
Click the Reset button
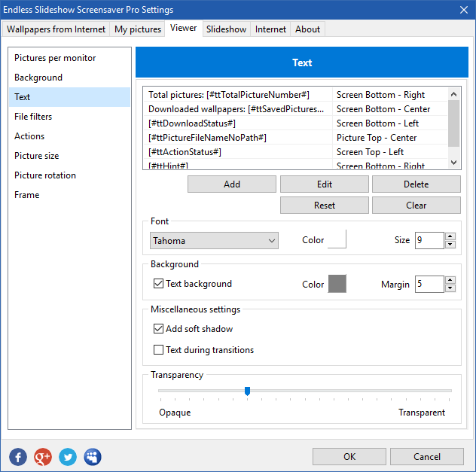coord(325,206)
